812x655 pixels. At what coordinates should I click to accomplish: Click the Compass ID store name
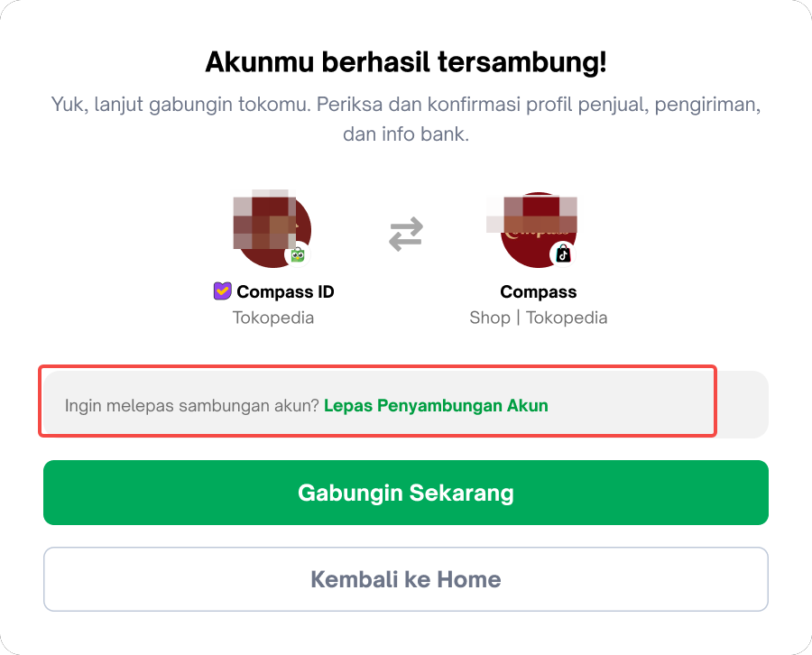coord(285,291)
